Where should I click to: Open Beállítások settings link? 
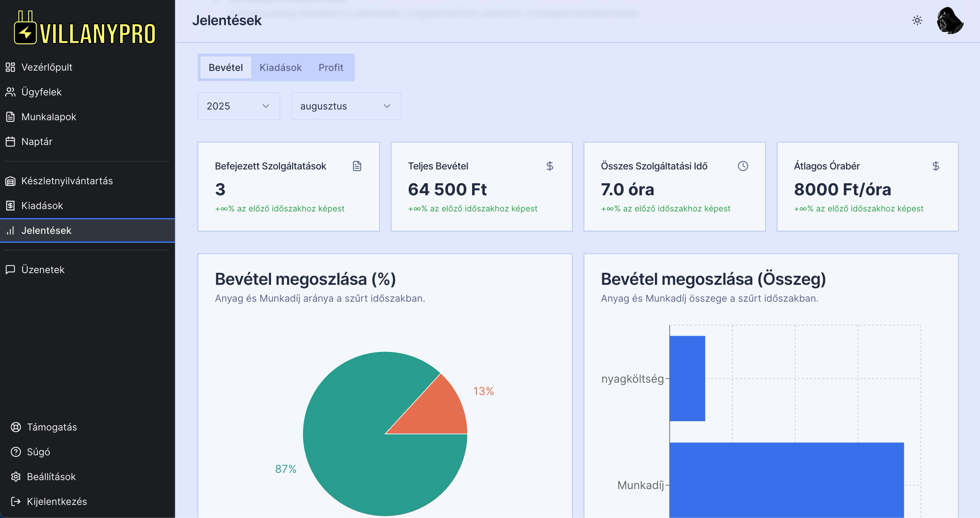point(51,477)
